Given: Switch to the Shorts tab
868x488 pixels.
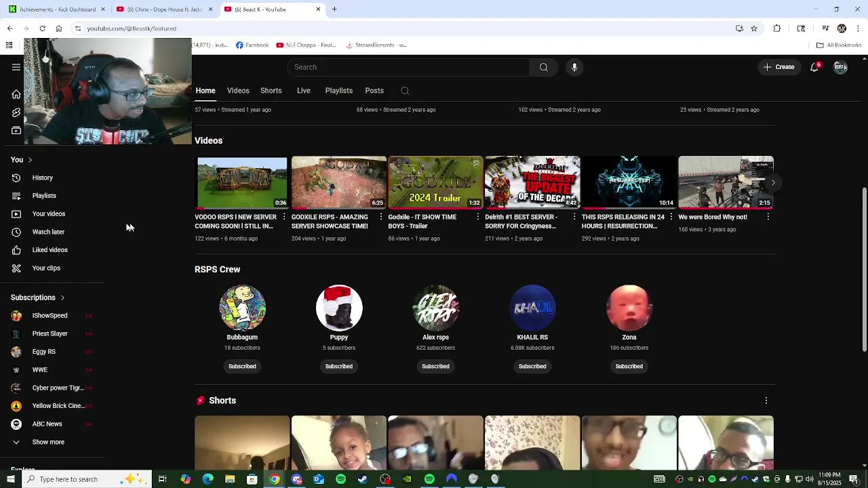Looking at the screenshot, I should (x=271, y=91).
